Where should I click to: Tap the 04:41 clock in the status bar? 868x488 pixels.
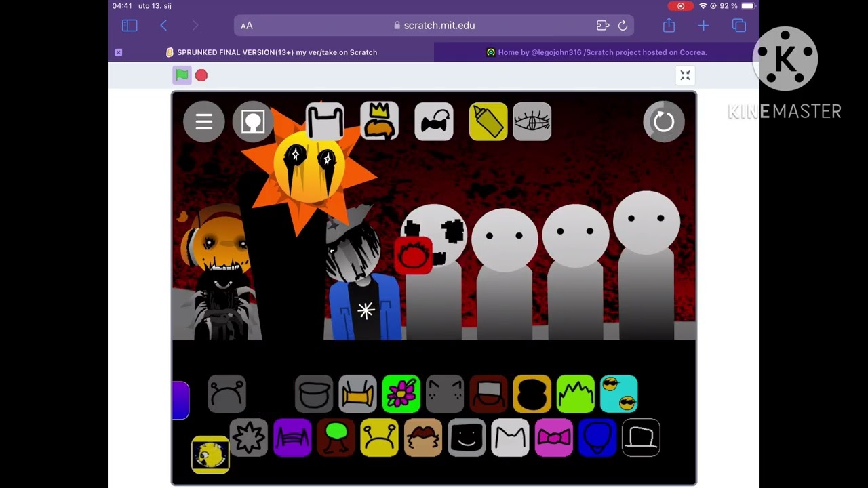coord(122,6)
